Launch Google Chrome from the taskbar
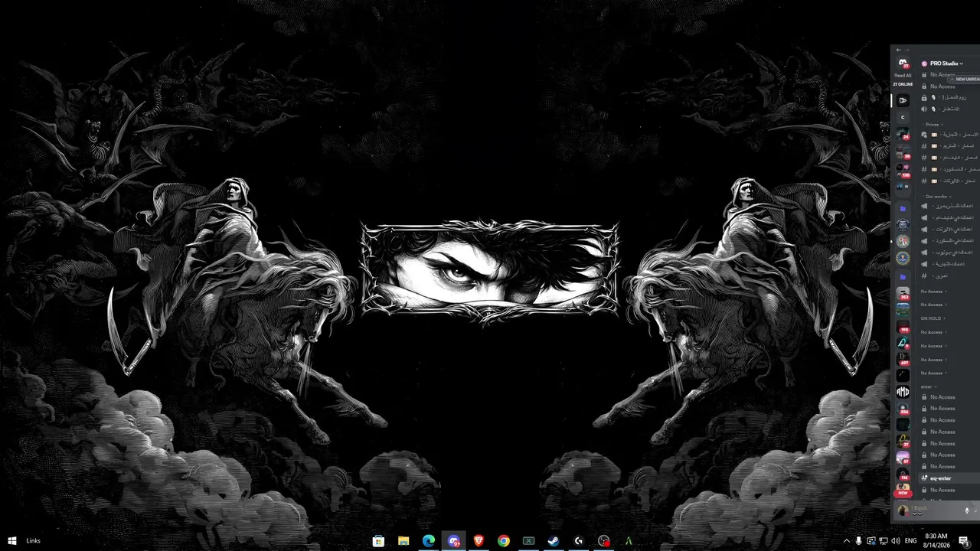This screenshot has width=980, height=551. click(504, 541)
